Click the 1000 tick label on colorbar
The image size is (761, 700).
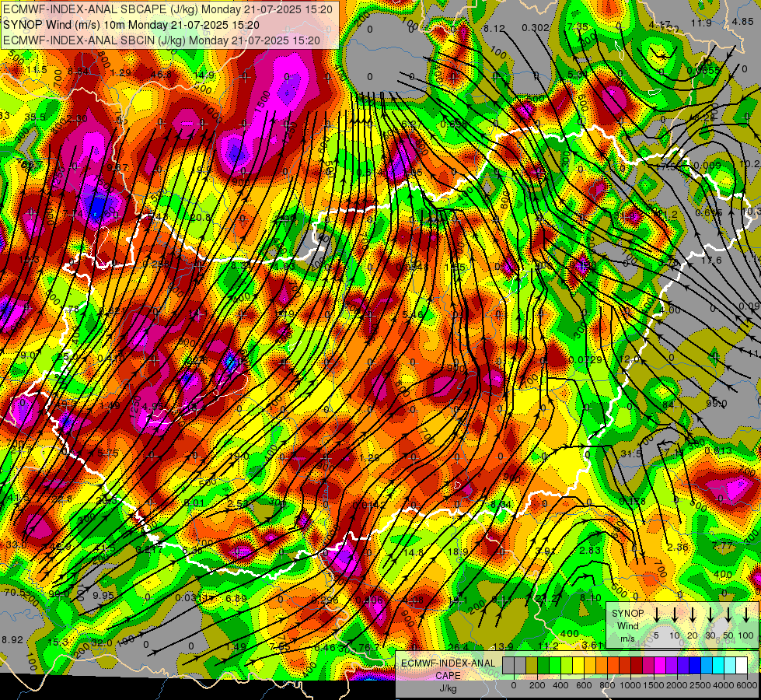click(x=630, y=685)
